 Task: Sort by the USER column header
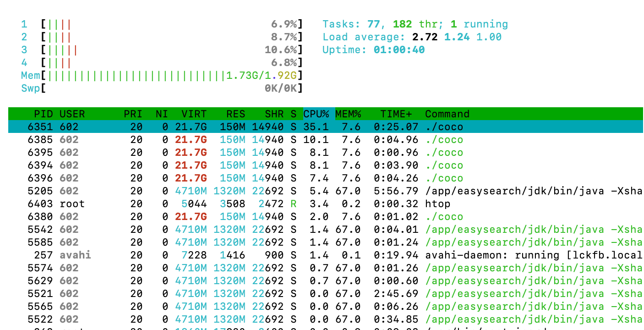(72, 114)
